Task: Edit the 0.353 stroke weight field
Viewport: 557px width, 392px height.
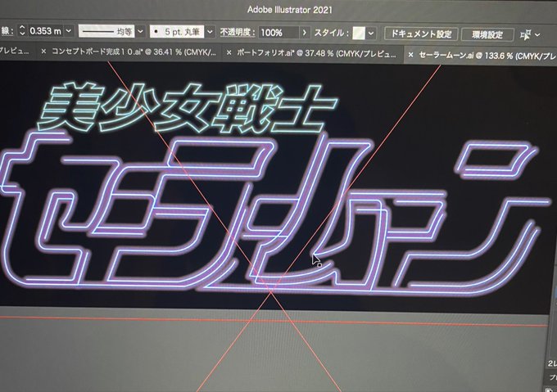Action: (46, 31)
